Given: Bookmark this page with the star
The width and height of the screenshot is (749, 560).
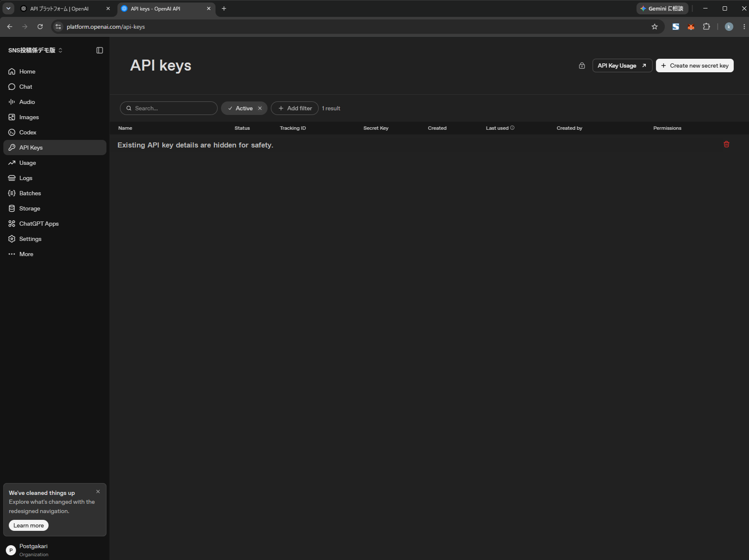Looking at the screenshot, I should coord(655,27).
